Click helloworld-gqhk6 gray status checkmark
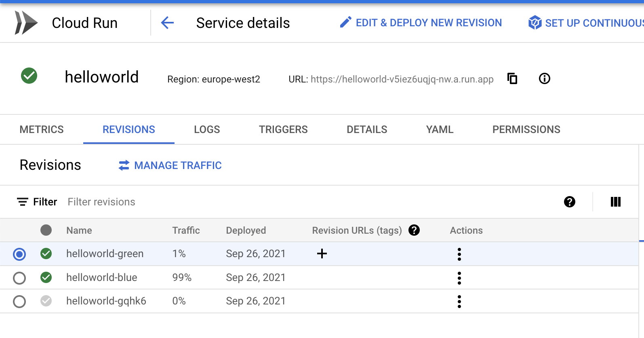 (46, 301)
